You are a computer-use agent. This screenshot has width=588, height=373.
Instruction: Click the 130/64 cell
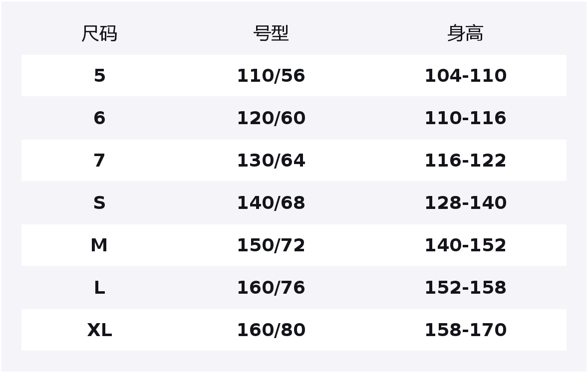tap(271, 161)
